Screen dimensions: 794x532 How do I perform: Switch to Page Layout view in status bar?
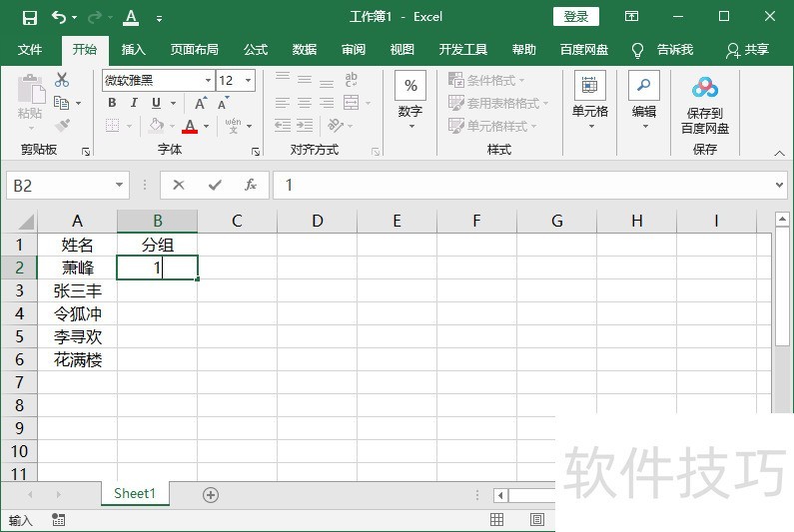point(537,519)
